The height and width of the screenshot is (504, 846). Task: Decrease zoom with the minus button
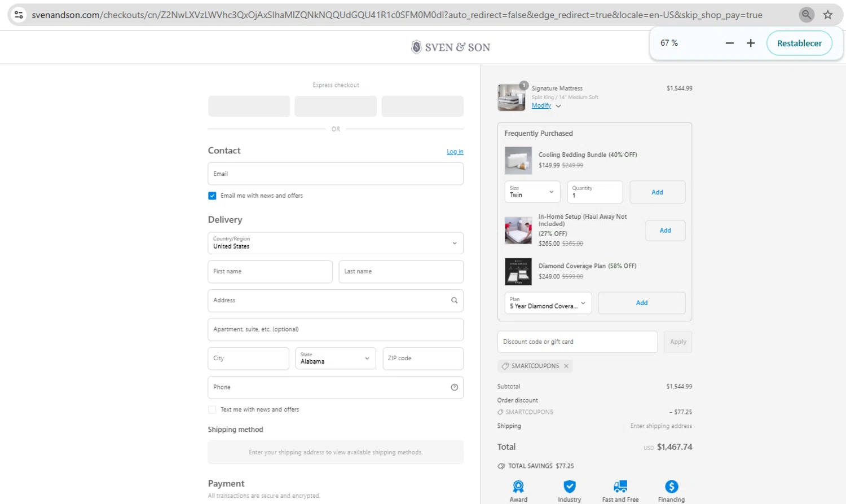[x=729, y=43]
